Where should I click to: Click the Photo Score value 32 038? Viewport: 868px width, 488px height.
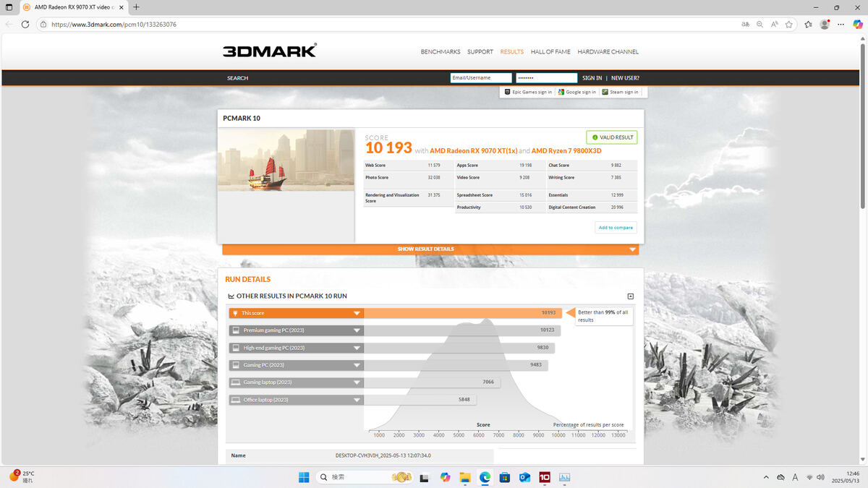pos(434,178)
